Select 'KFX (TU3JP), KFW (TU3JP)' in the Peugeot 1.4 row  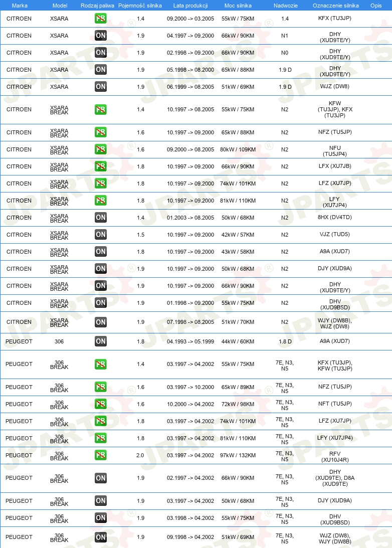click(335, 366)
